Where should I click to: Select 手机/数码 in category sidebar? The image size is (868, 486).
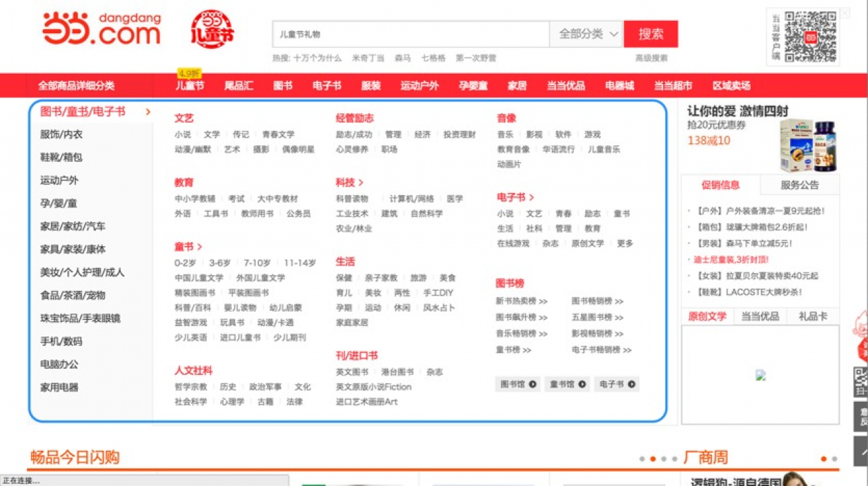[x=61, y=342]
